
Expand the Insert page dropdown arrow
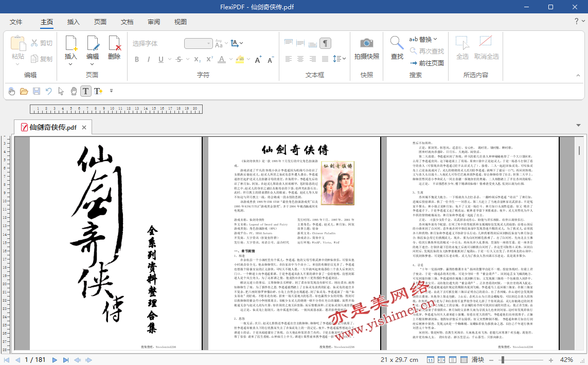(x=70, y=64)
